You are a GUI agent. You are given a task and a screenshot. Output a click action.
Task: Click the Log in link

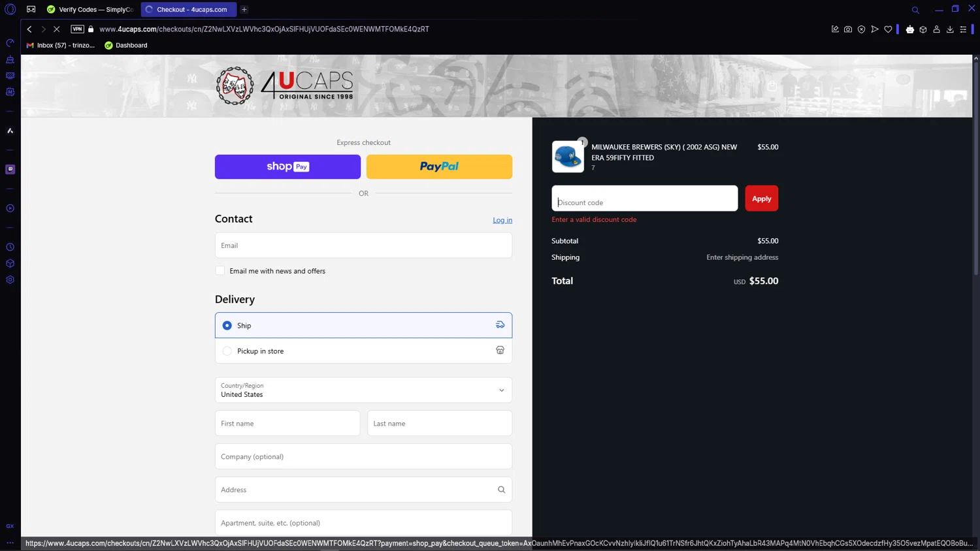point(502,220)
